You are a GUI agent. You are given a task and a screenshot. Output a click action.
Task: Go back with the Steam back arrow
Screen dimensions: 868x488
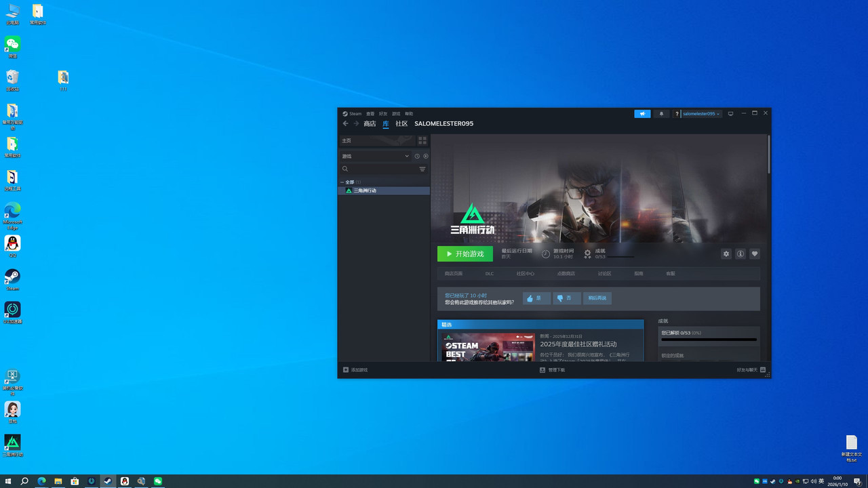tap(345, 123)
